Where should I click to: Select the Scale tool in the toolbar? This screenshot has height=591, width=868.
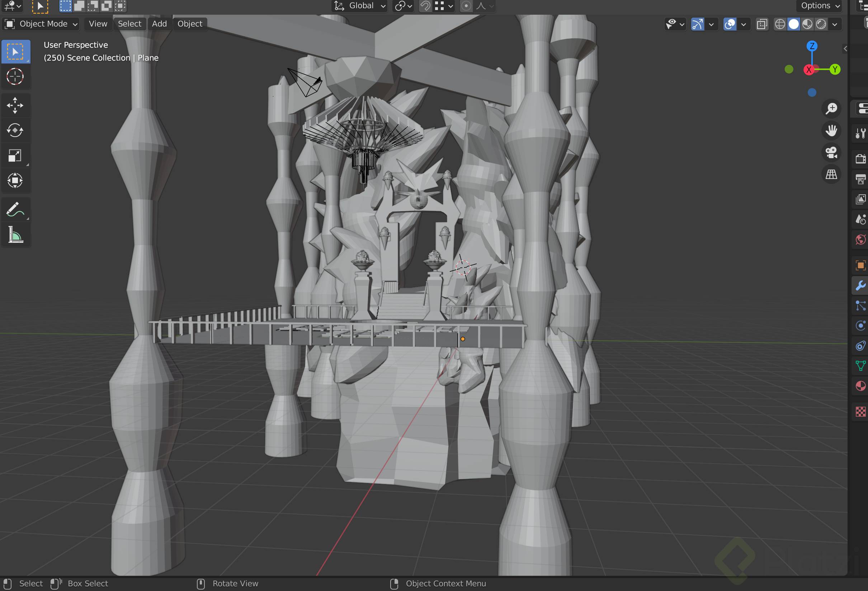pos(15,156)
